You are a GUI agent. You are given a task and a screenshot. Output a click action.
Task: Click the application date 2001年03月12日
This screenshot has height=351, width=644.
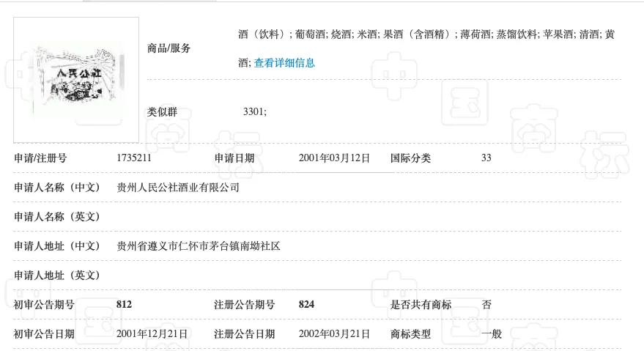(x=334, y=158)
